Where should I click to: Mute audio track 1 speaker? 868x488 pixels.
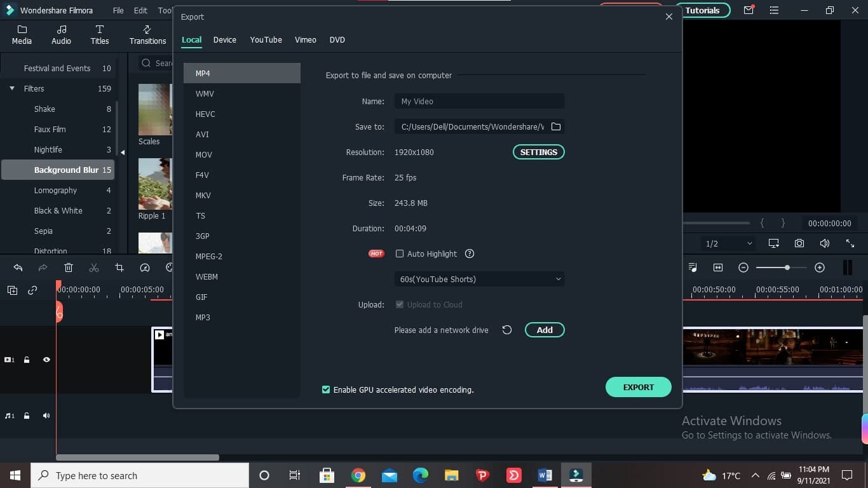(46, 416)
